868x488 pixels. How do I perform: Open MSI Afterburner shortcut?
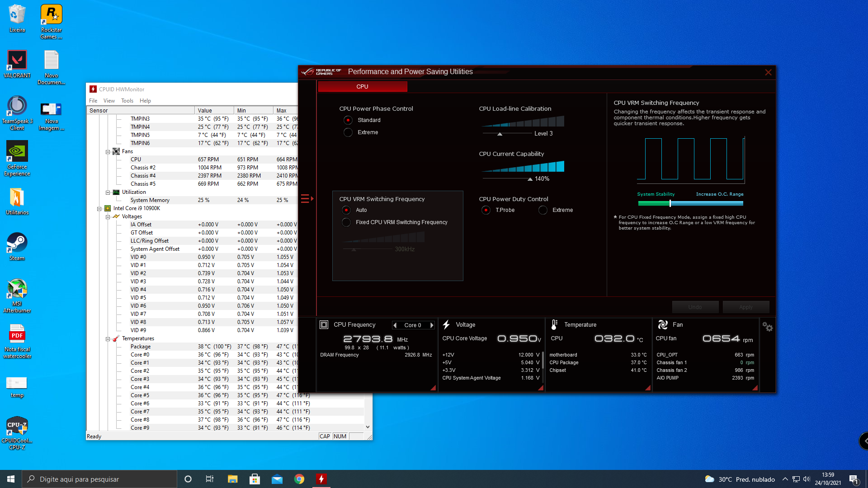point(17,296)
